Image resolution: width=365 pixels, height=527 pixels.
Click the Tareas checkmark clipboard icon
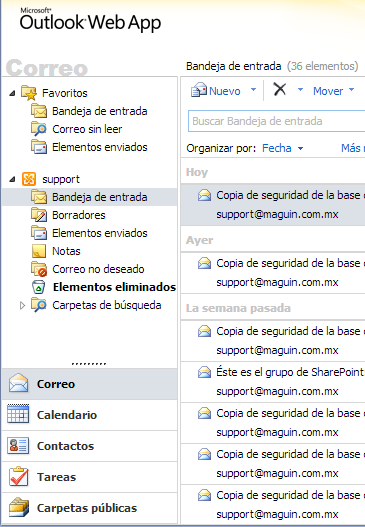(18, 476)
